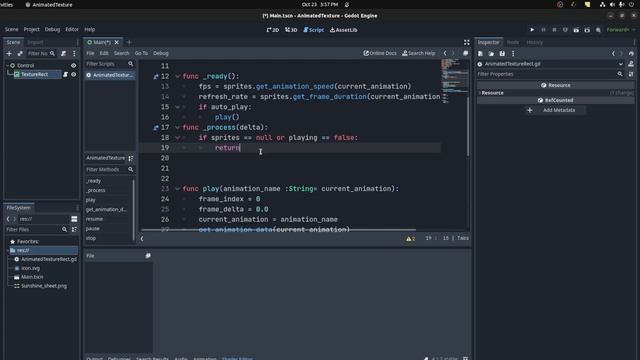This screenshot has height=360, width=640.
Task: Select Main.tscn in FileSystem dock
Action: click(32, 277)
